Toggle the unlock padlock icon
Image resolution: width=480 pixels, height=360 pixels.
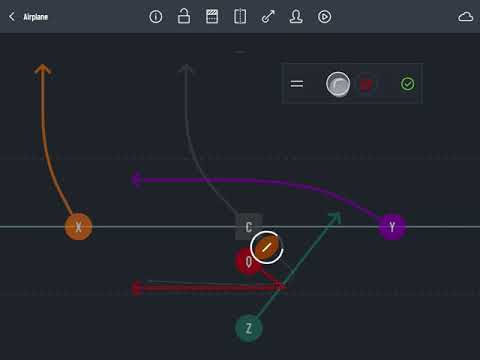coord(184,16)
